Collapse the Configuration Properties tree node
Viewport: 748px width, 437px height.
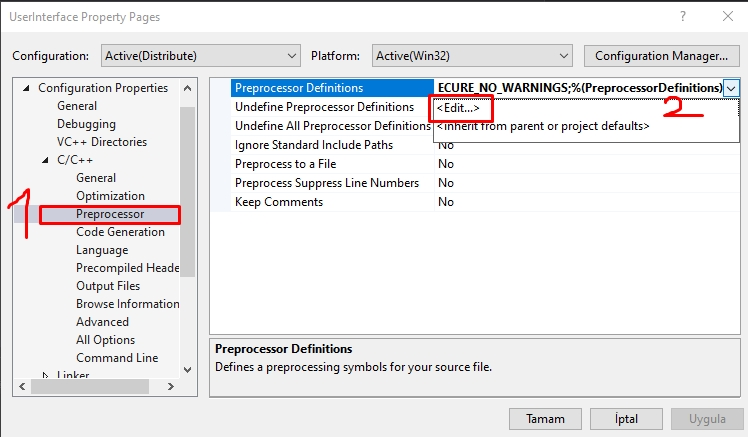tap(27, 88)
